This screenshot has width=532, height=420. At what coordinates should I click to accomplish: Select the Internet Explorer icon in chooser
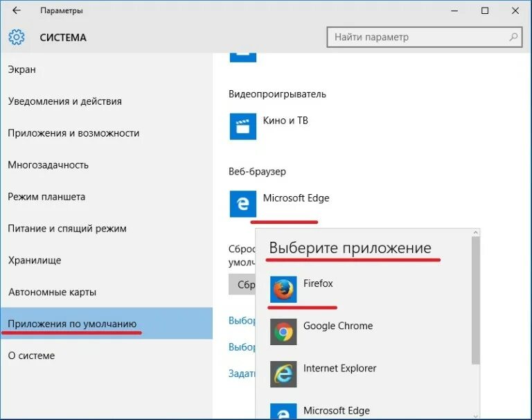[x=283, y=374]
